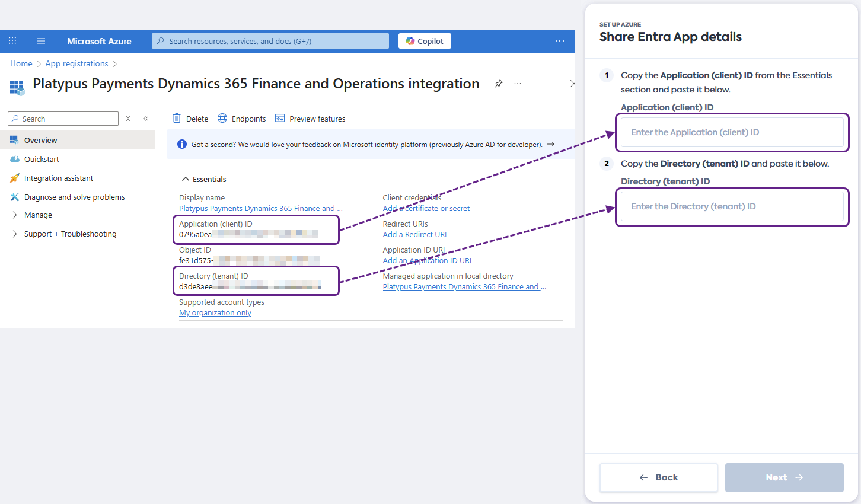Click the ellipsis in Azure top bar
This screenshot has height=504, width=861.
pyautogui.click(x=559, y=41)
